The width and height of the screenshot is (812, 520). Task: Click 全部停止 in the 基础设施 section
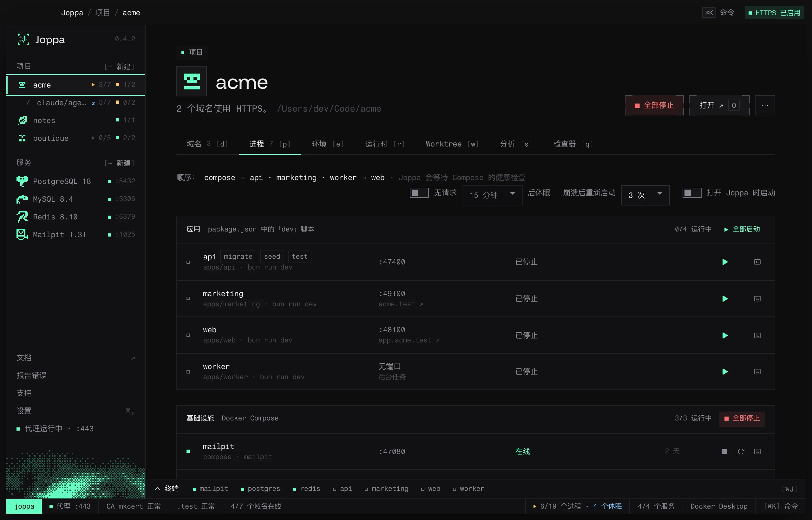pos(742,418)
